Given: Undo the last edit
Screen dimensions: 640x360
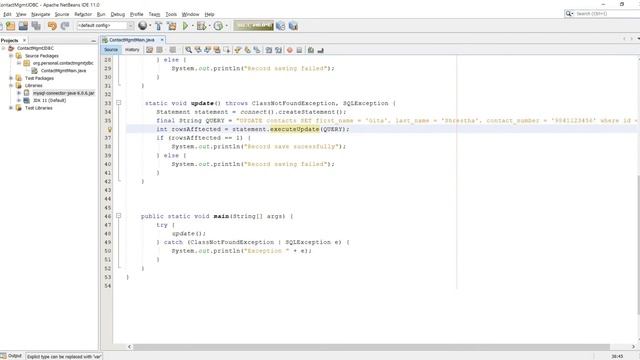Looking at the screenshot, I should click(x=52, y=26).
